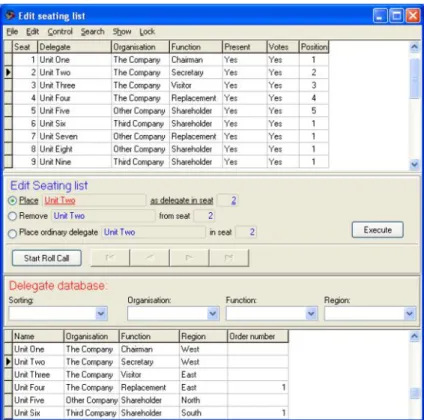Viewport: 424px width, 420px height.
Task: Click seating list scrollbar down arrow
Action: point(414,164)
